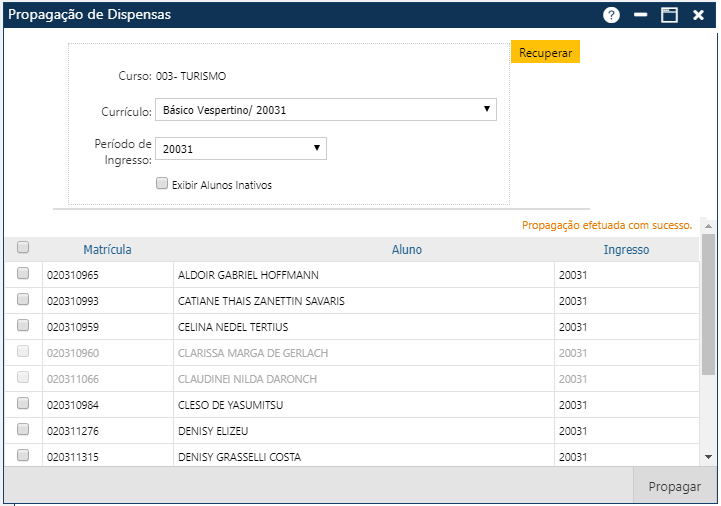
Task: Click the student name DENISY GRASSELLI COSTA
Action: tap(239, 457)
